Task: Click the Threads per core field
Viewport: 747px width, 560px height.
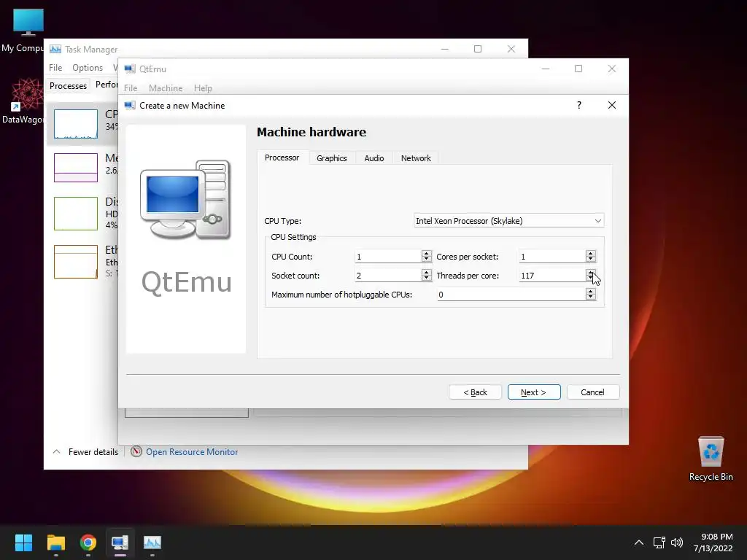Action: pyautogui.click(x=551, y=276)
